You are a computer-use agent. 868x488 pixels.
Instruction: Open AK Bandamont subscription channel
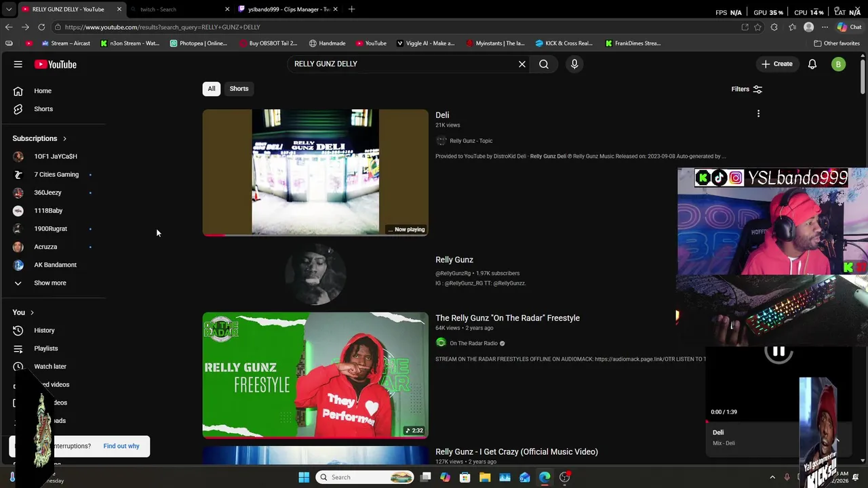[x=54, y=265]
